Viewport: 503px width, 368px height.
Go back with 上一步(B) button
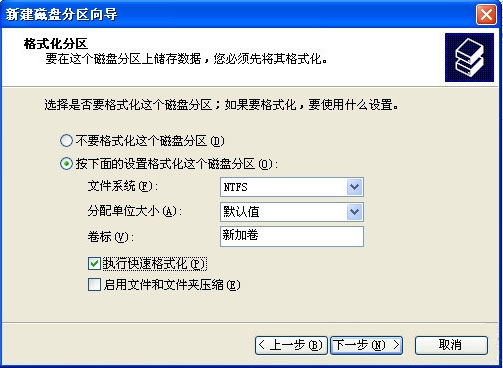point(291,345)
